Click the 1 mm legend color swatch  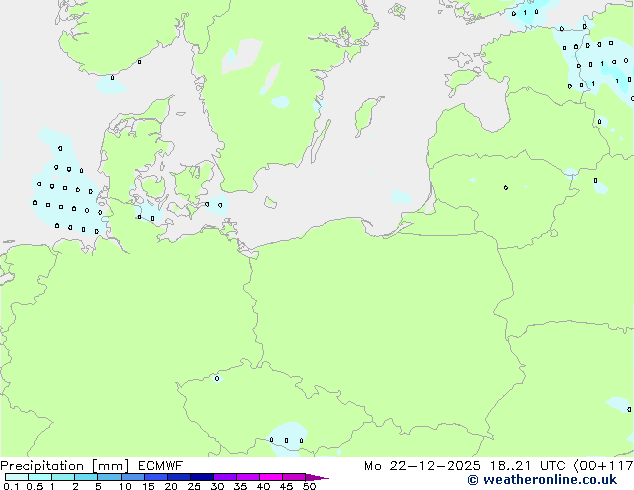[x=63, y=477]
